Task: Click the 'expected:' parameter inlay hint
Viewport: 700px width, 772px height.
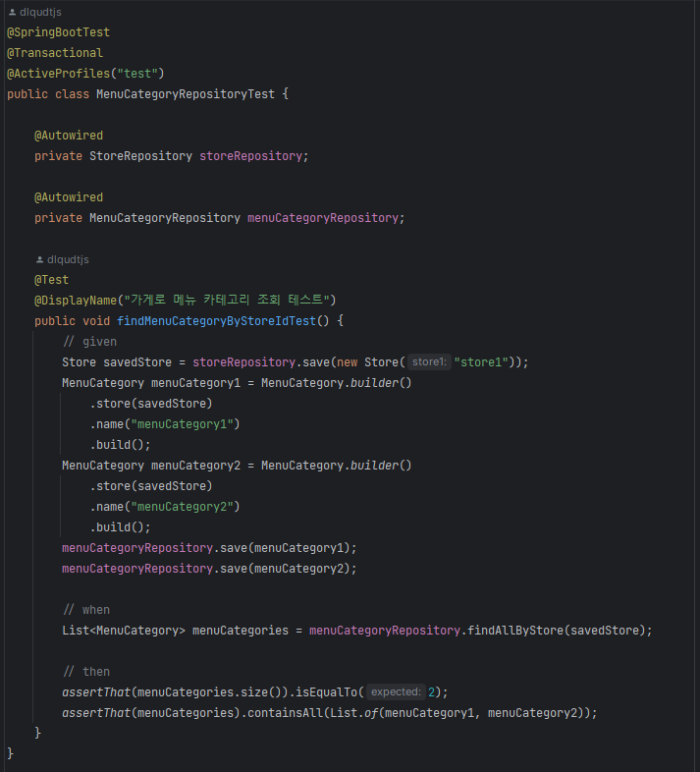Action: point(396,692)
